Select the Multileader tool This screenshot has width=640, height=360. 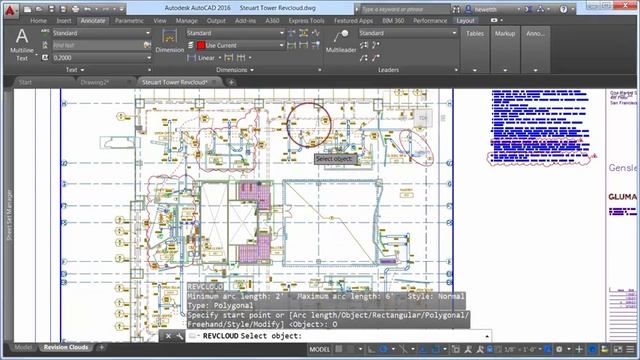pyautogui.click(x=341, y=42)
